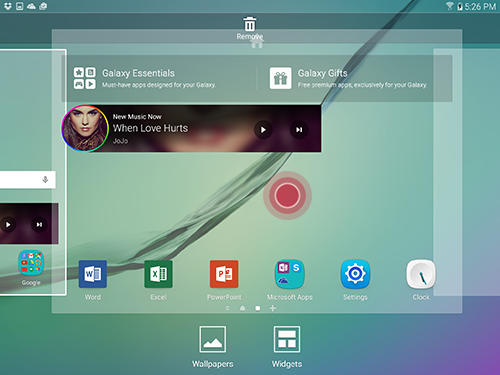Play When Love Hurts in music widget
The image size is (500, 375).
click(263, 130)
